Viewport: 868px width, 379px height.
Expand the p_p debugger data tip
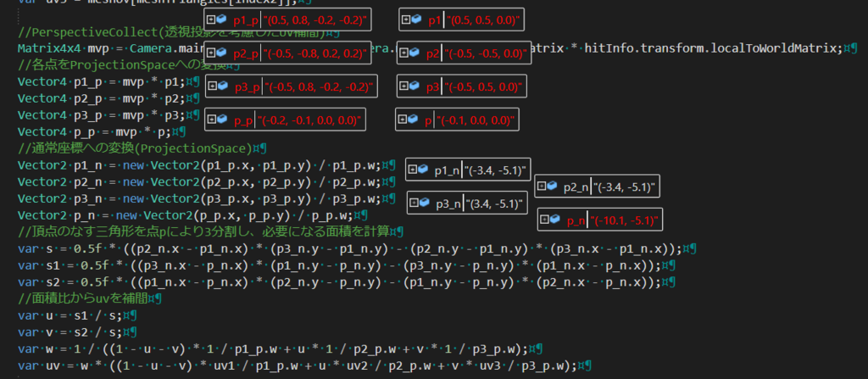pyautogui.click(x=211, y=120)
